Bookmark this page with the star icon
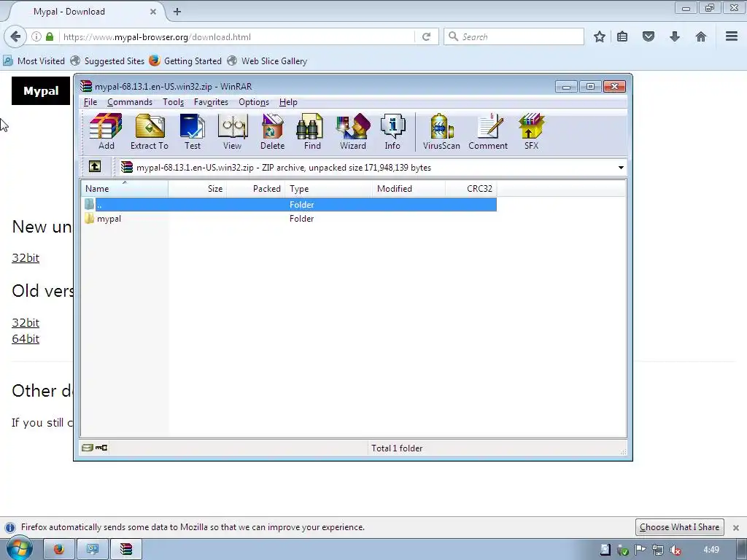Image resolution: width=747 pixels, height=560 pixels. pyautogui.click(x=600, y=36)
